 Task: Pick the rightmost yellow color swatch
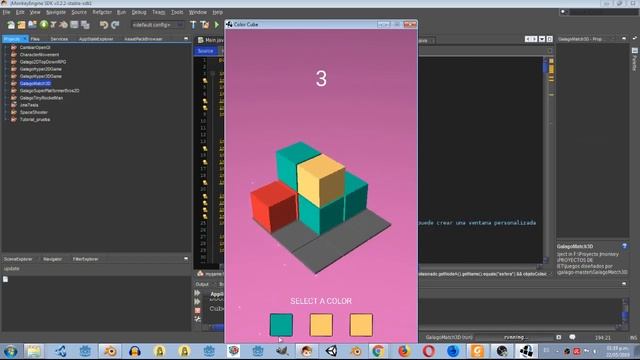[361, 325]
